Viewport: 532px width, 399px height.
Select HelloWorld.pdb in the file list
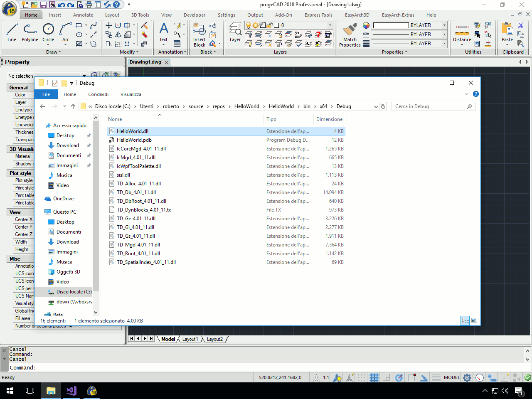tap(134, 140)
